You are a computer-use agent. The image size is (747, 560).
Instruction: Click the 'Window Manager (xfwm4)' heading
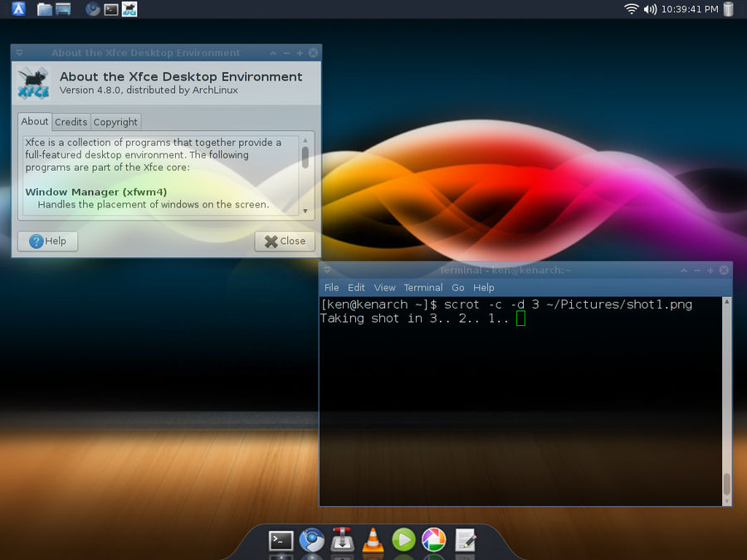(96, 192)
